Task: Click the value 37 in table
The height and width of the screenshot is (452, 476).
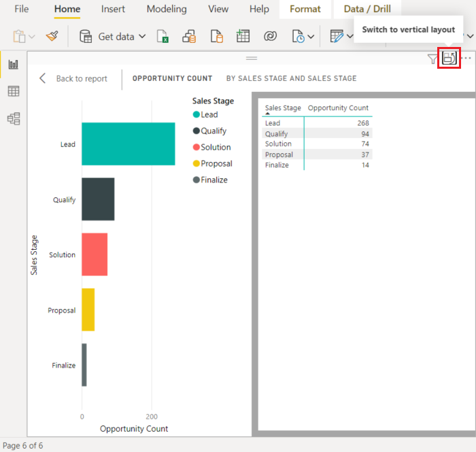Action: (365, 155)
